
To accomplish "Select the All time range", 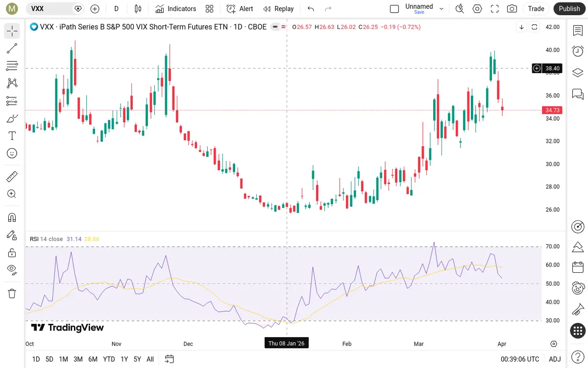I will (x=150, y=359).
